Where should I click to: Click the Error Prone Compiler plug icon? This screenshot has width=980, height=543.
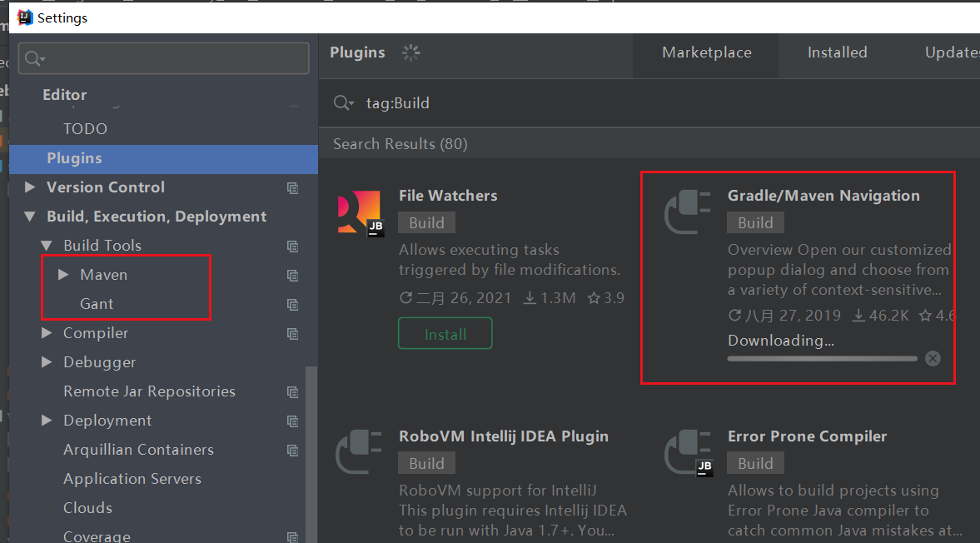[x=688, y=452]
